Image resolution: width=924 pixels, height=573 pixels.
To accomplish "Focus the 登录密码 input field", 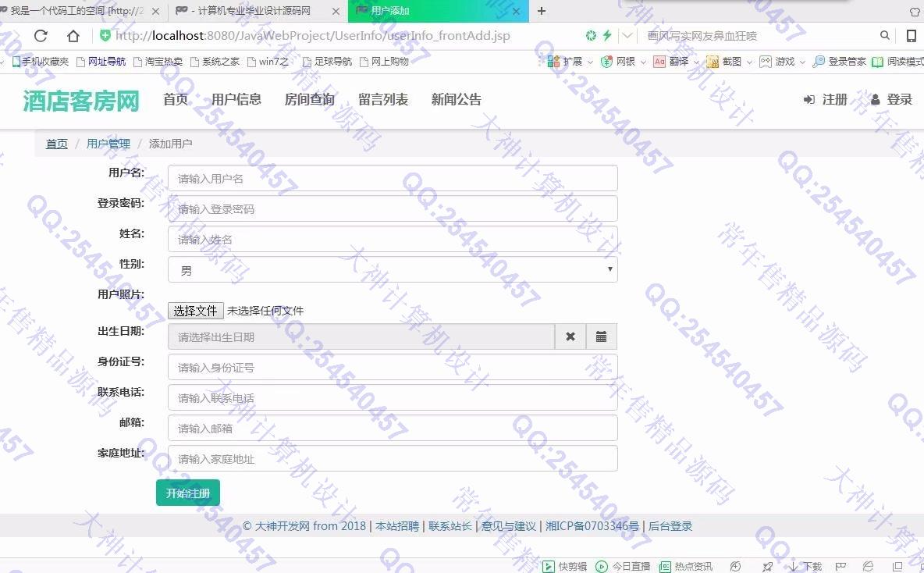I will [x=393, y=208].
